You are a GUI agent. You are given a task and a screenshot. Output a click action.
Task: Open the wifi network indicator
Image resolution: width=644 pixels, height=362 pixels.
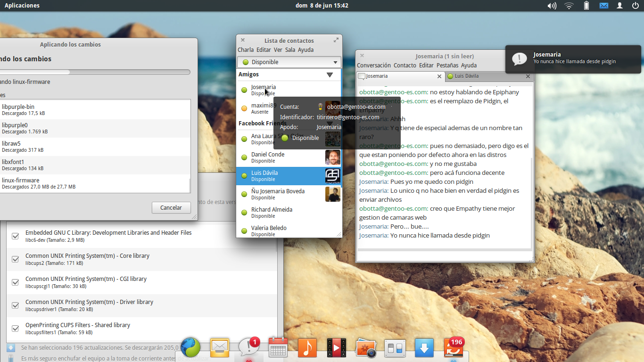point(569,6)
